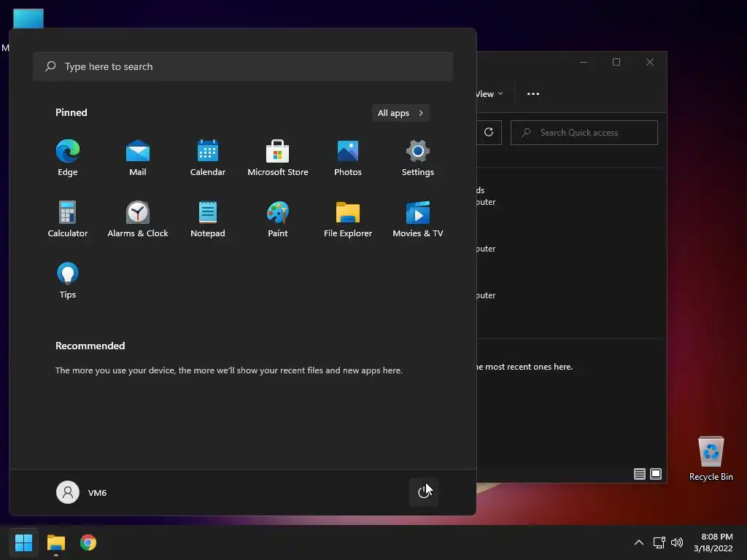Screen dimensions: 747x560
Task: Maximize the File Explorer window
Action: [x=616, y=62]
